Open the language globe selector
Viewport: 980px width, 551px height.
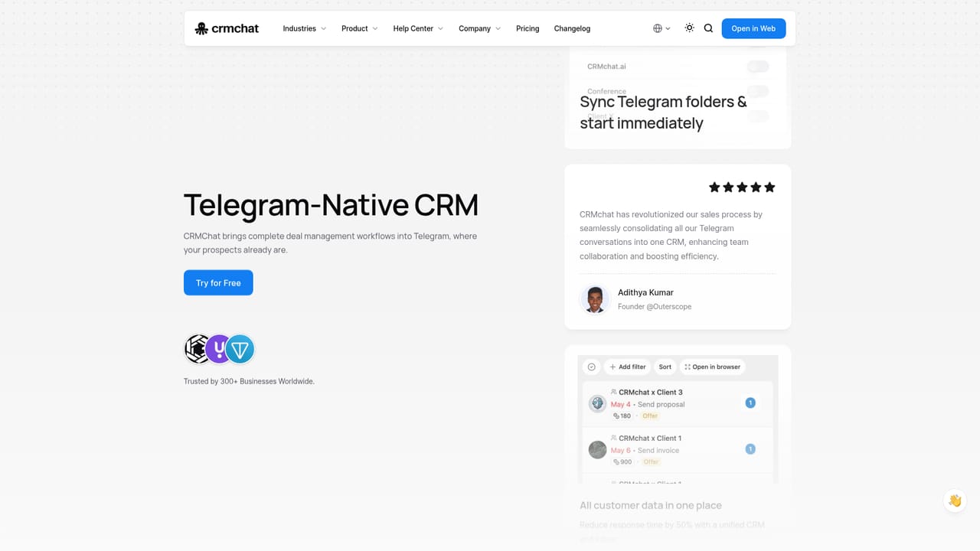[661, 28]
